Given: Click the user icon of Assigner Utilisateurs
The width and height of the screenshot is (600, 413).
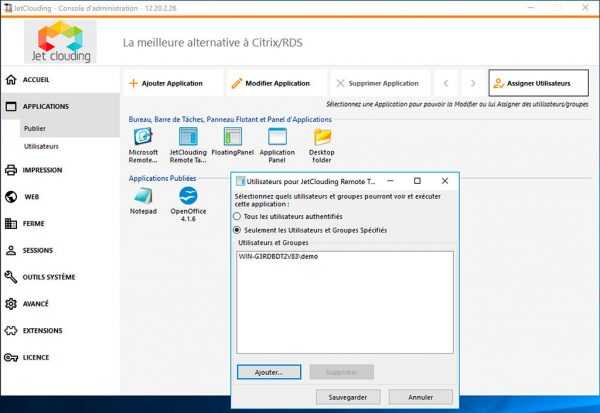Looking at the screenshot, I should click(x=498, y=83).
